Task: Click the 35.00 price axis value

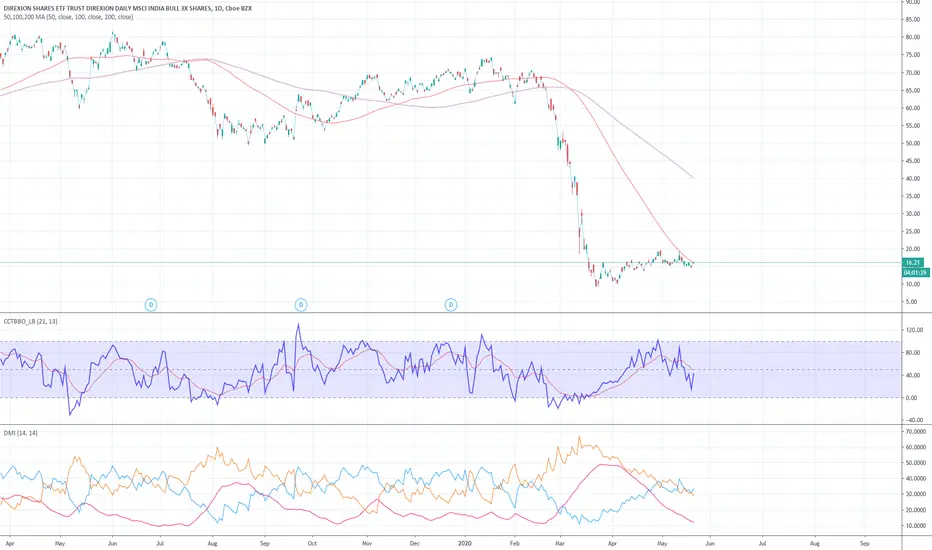Action: (x=913, y=196)
